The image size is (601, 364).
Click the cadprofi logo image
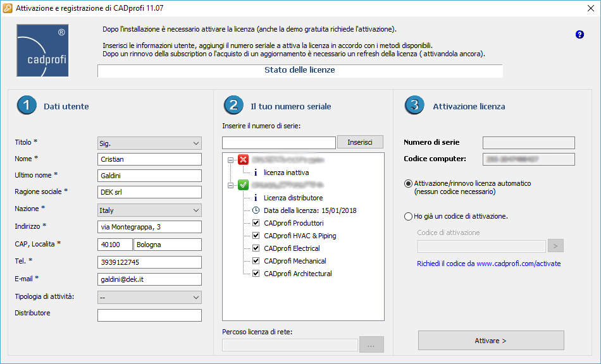(42, 51)
